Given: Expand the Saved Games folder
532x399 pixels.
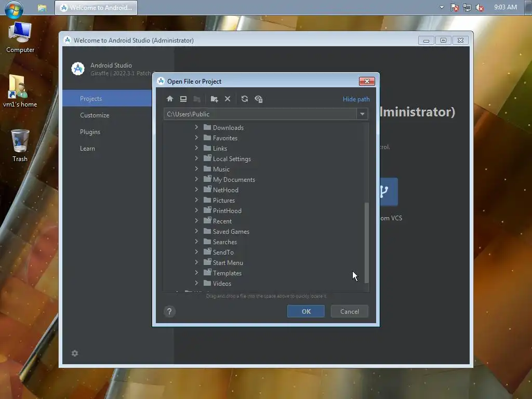Looking at the screenshot, I should [196, 231].
